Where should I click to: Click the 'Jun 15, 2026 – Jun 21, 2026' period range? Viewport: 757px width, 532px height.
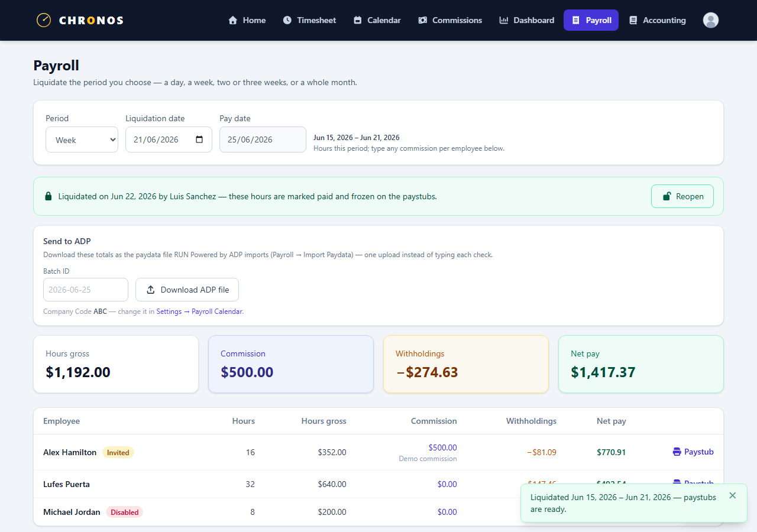tap(357, 138)
